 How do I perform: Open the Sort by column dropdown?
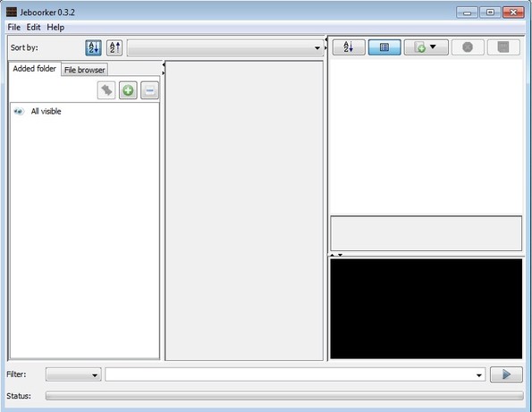pos(225,47)
